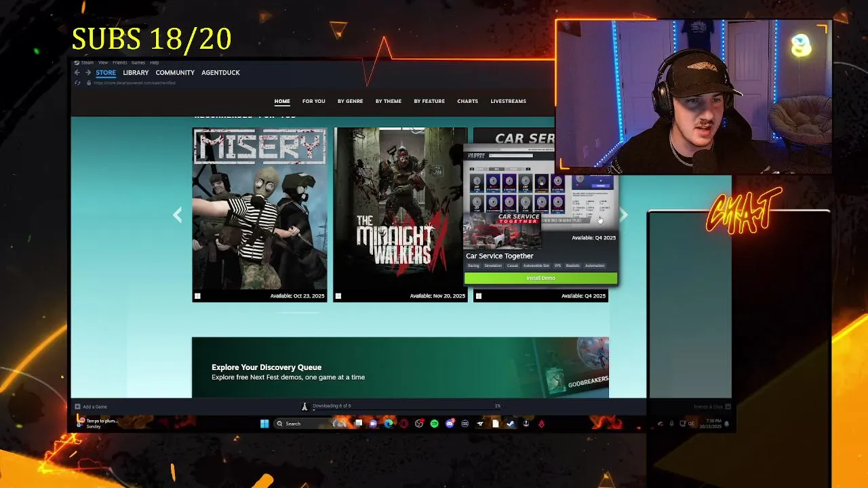Screen dimensions: 868x488
Task: Click the Steam back navigation arrow
Action: click(77, 73)
